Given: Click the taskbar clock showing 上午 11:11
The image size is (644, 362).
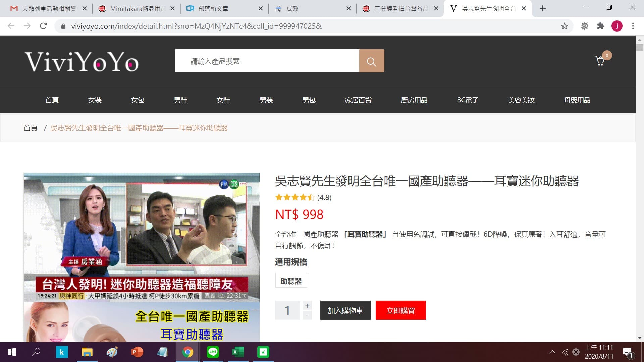Looking at the screenshot, I should coord(599,352).
